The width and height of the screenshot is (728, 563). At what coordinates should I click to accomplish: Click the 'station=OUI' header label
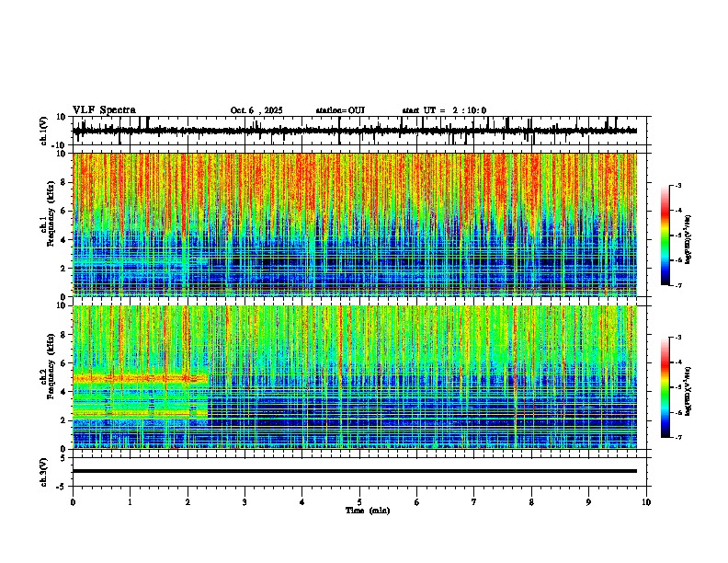(340, 110)
